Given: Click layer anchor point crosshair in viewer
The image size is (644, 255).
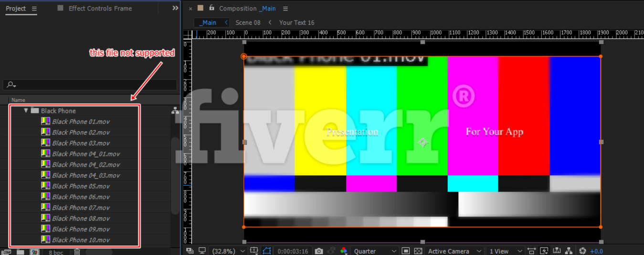Looking at the screenshot, I should pos(422,142).
